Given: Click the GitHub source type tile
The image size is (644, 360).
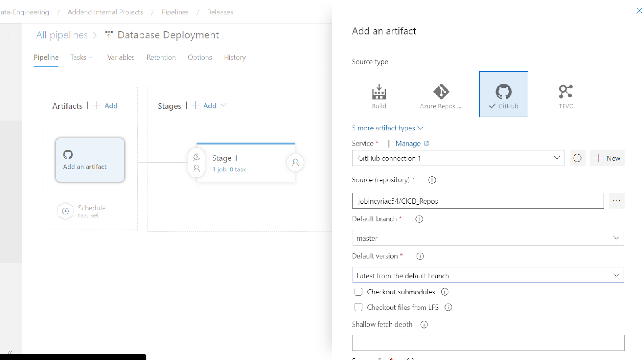Looking at the screenshot, I should point(504,95).
